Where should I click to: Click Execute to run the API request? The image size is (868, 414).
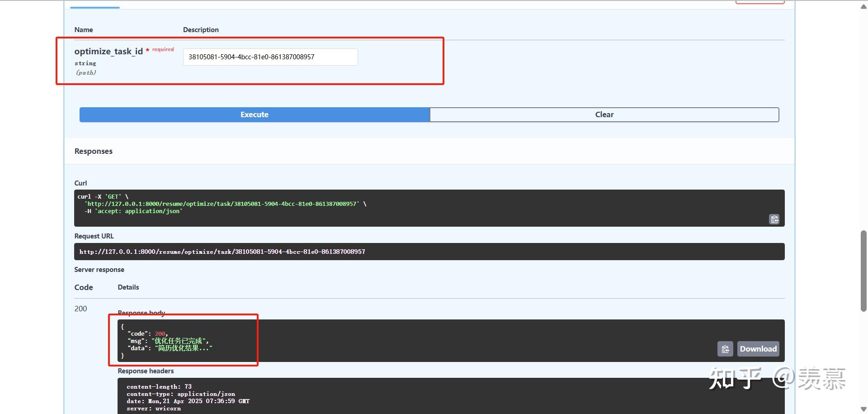click(x=254, y=114)
